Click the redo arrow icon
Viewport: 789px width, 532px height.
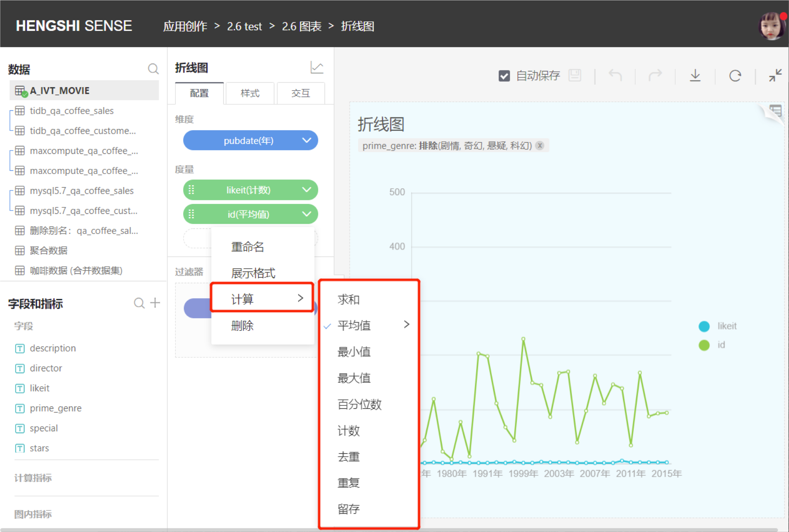point(655,75)
